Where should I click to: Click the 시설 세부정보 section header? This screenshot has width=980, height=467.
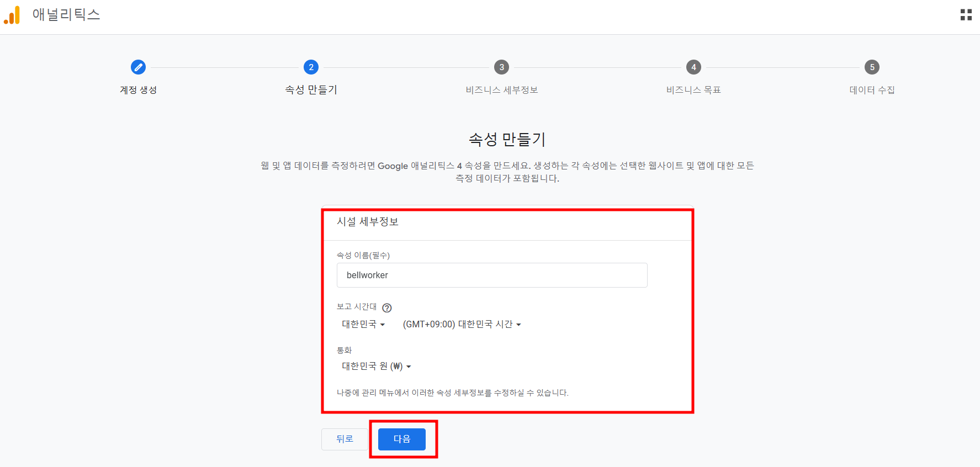368,222
